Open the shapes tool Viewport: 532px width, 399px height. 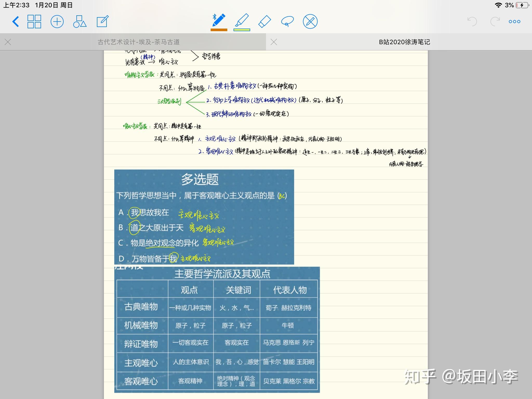tap(80, 22)
